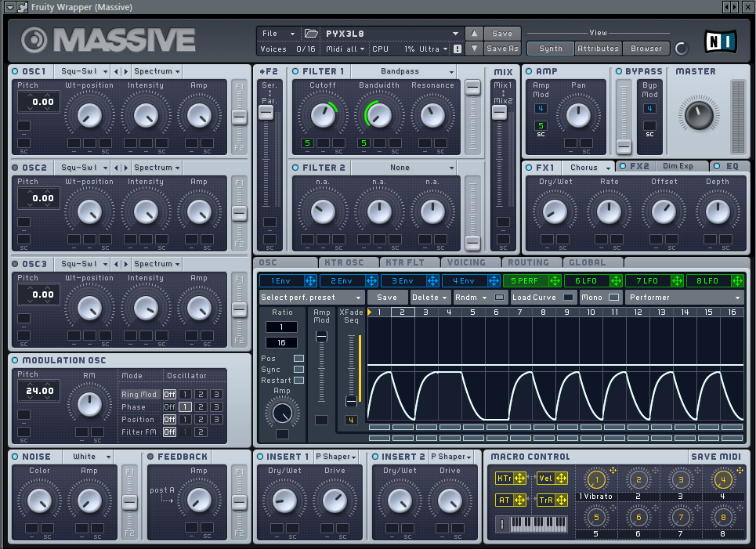This screenshot has width=756, height=549.
Task: Click the KTr macro crosshair handle
Action: [x=519, y=479]
